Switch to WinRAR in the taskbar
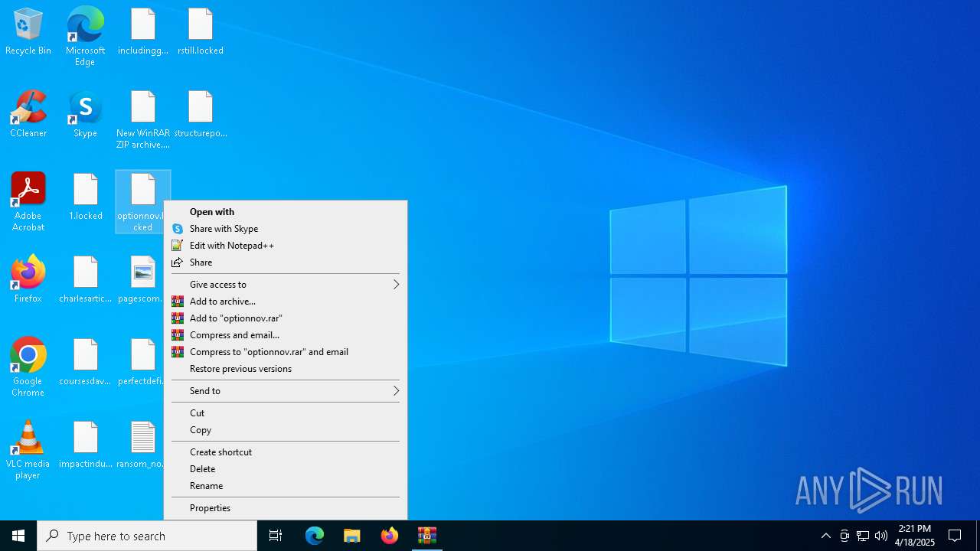 tap(427, 536)
